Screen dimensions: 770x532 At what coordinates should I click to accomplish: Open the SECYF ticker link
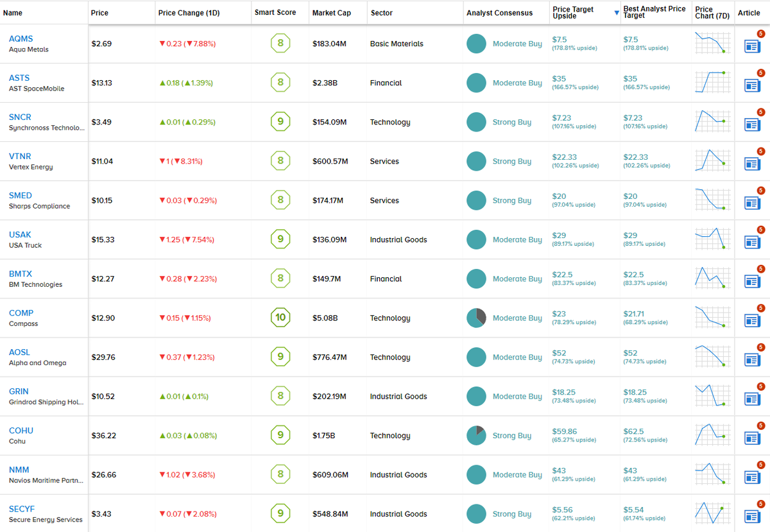pyautogui.click(x=21, y=508)
